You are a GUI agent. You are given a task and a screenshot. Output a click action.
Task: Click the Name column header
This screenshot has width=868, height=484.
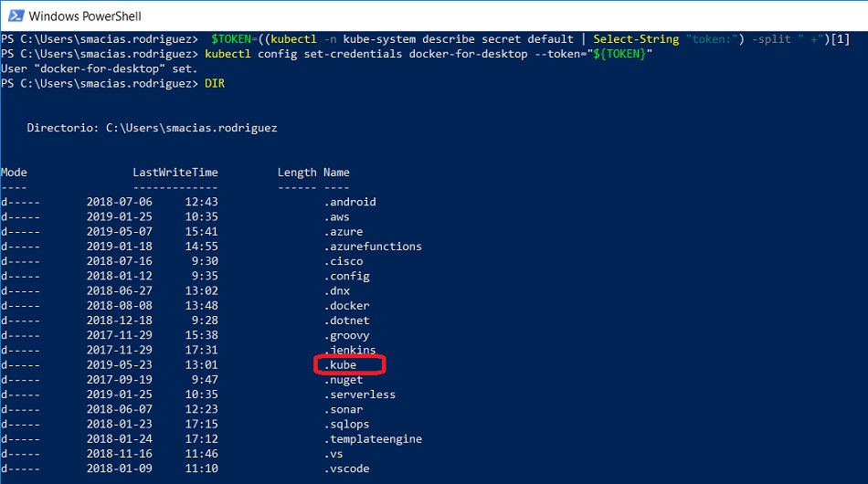(x=336, y=173)
